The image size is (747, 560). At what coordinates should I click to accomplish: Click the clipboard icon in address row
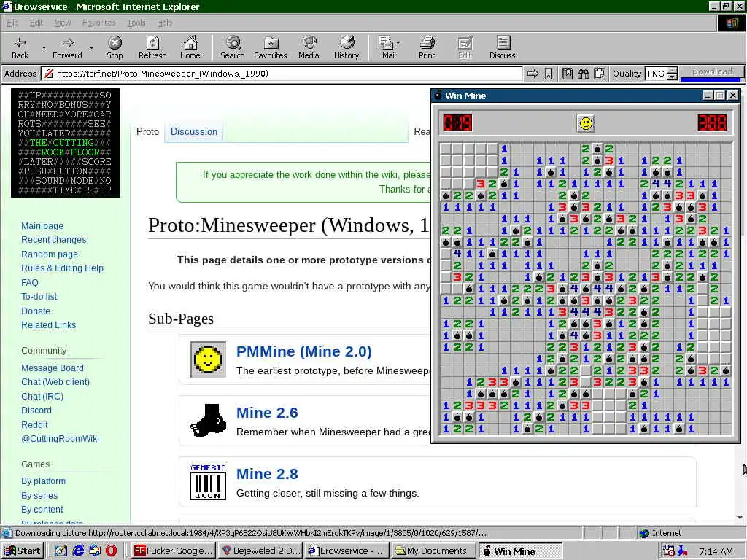(x=600, y=74)
